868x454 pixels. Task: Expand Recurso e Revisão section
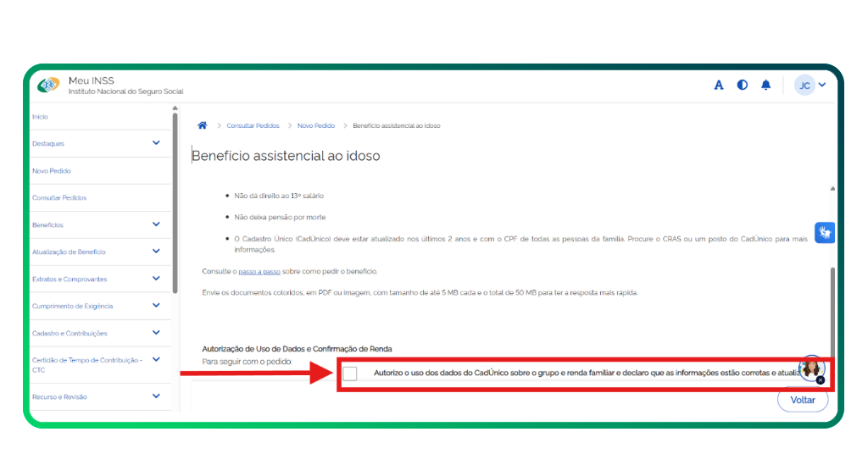coord(156,396)
